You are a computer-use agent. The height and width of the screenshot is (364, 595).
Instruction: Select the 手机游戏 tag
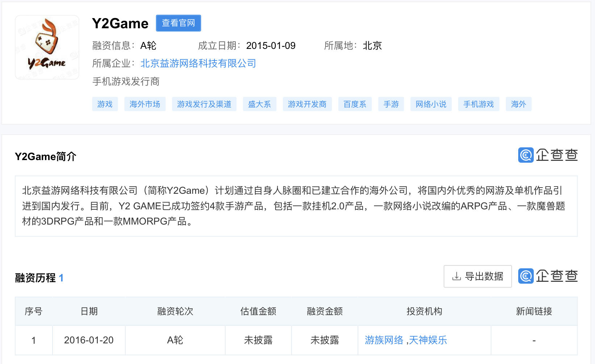tap(479, 104)
